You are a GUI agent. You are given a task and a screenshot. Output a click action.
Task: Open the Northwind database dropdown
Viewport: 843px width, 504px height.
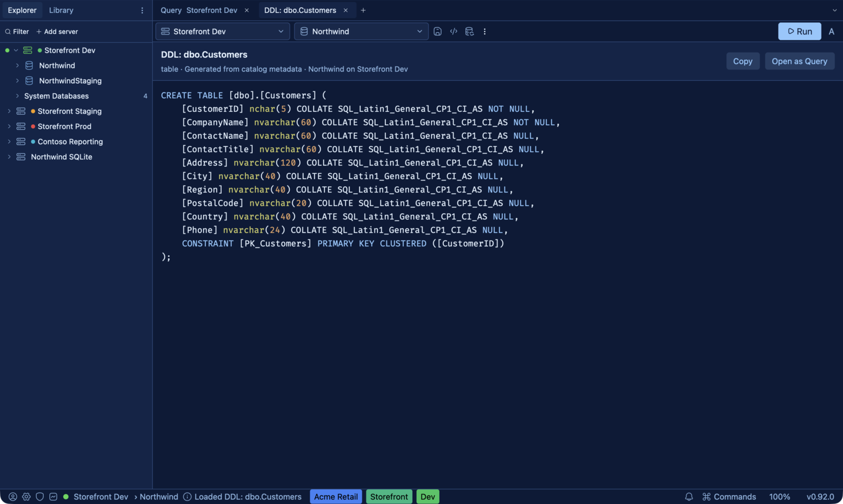tap(361, 32)
